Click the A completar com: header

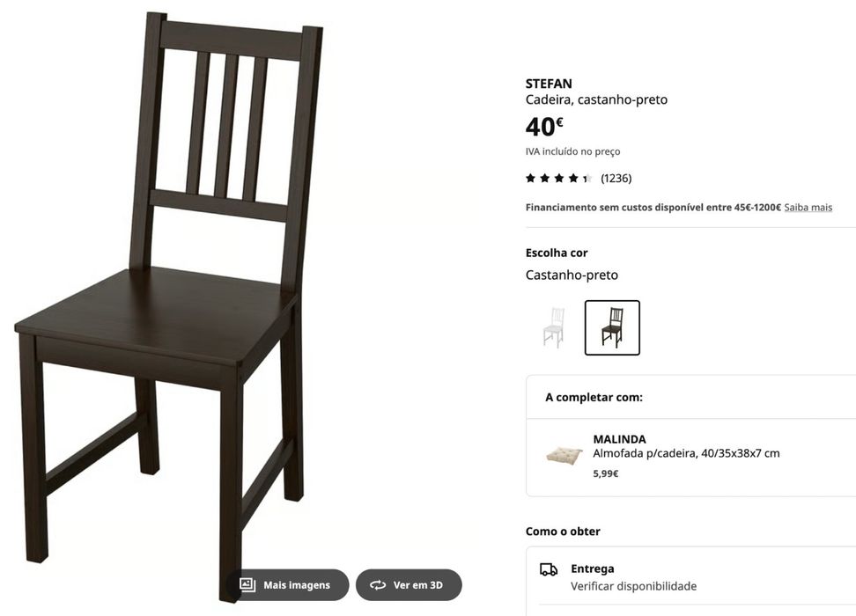pos(594,397)
